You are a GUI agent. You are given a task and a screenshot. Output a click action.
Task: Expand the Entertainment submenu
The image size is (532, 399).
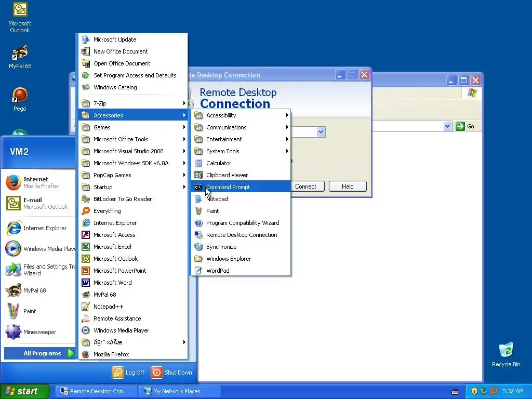[241, 139]
